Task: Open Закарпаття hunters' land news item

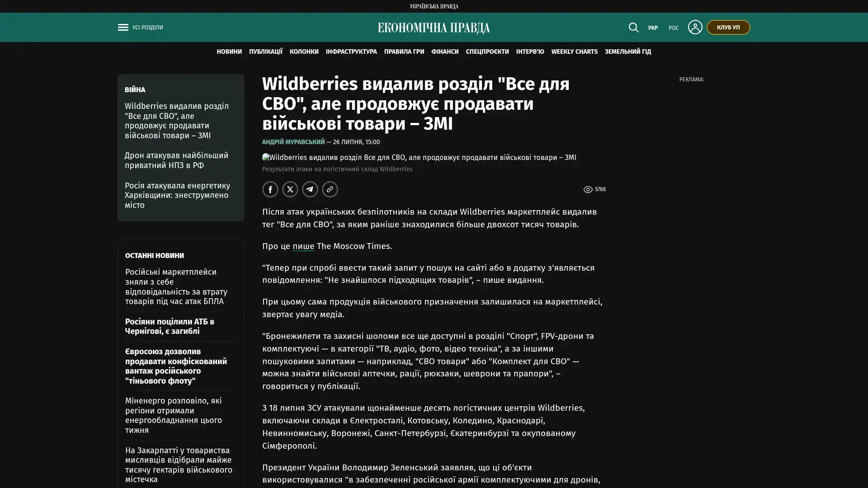Action: point(179,465)
